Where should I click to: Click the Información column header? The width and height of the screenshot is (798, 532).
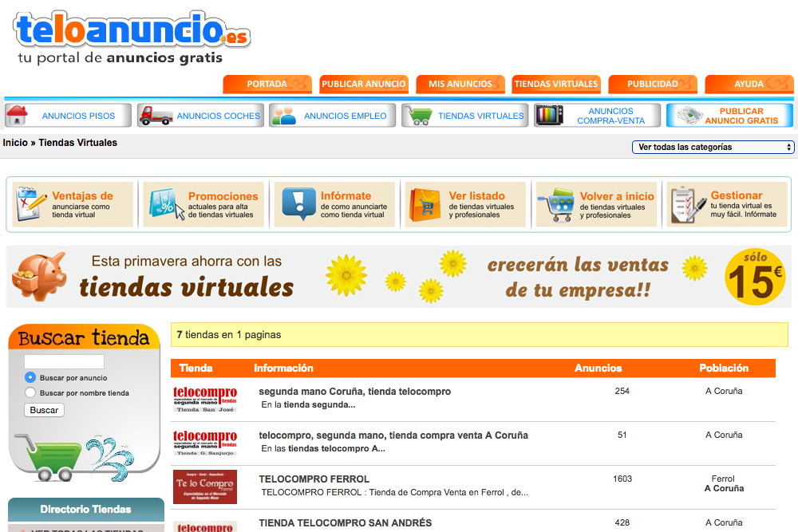pyautogui.click(x=283, y=368)
